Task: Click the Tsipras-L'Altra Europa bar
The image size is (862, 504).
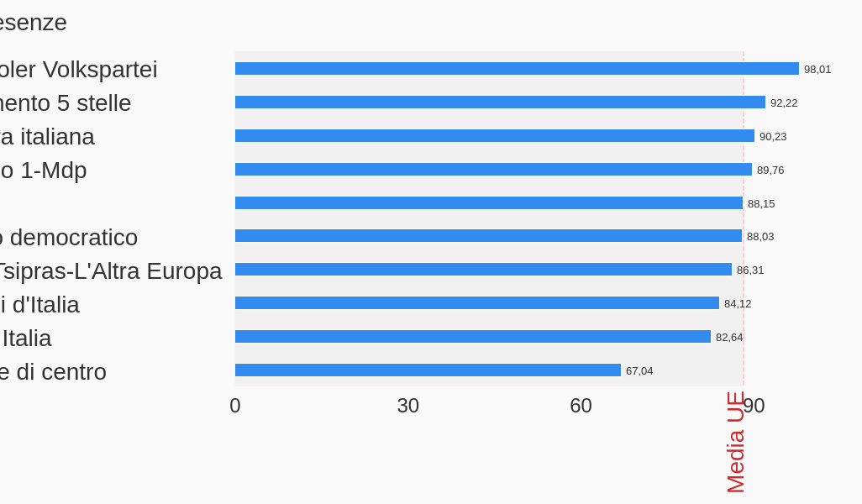Action: coord(483,270)
